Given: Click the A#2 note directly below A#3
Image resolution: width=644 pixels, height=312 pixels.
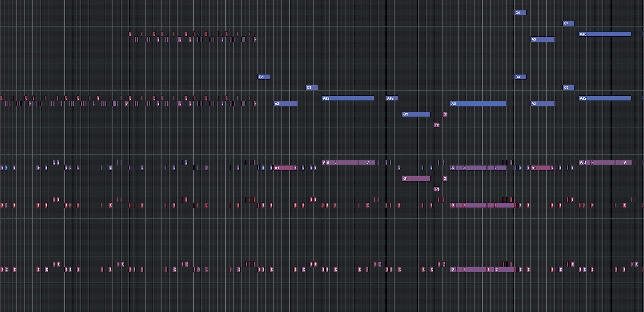Looking at the screenshot, I should 605,98.
